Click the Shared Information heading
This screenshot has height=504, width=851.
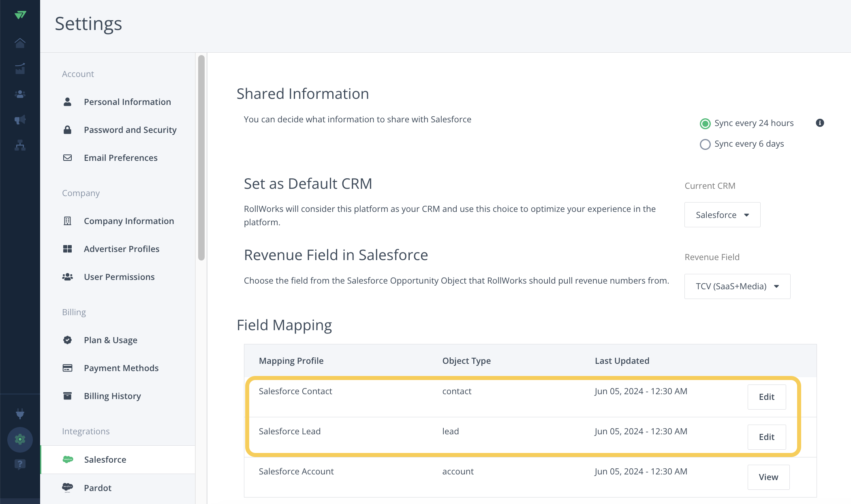point(303,94)
